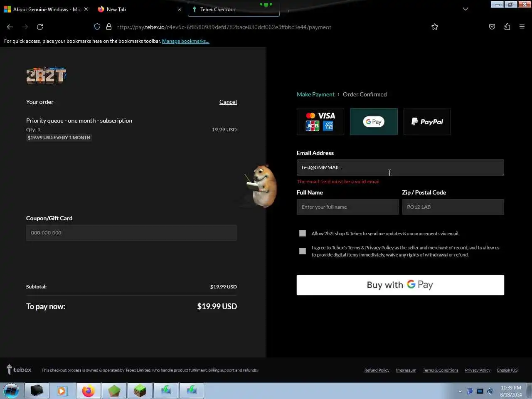Viewport: 532px width, 399px height.
Task: Click the email validation error message
Action: click(x=338, y=182)
